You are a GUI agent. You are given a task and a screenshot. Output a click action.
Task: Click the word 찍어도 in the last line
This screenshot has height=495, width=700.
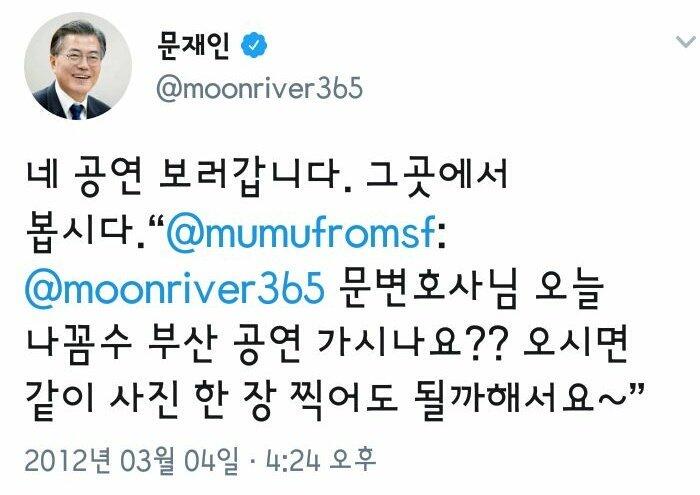343,399
